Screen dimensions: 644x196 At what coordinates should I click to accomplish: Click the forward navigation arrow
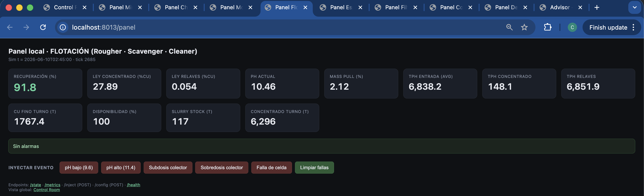click(26, 27)
